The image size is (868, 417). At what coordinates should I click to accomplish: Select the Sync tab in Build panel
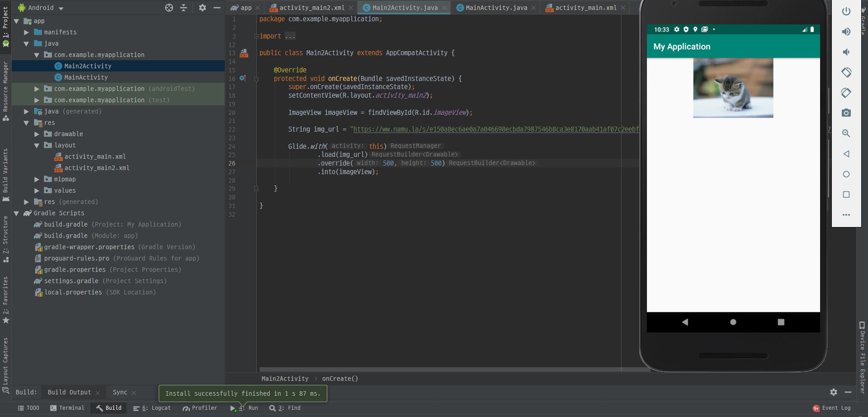(120, 392)
